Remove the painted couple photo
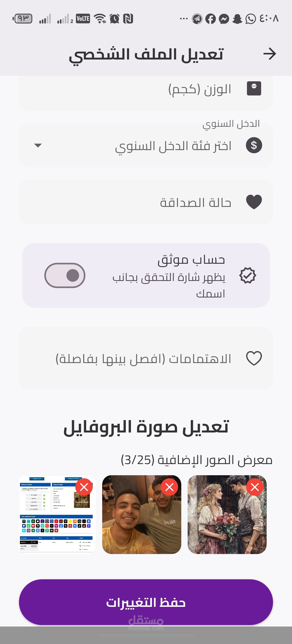This screenshot has height=644, width=292. [255, 487]
